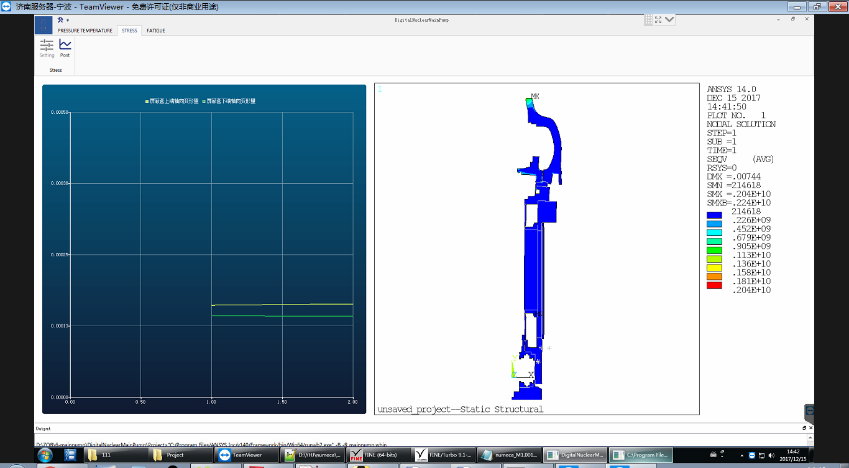Click the blue application menu button
The height and width of the screenshot is (468, 849).
click(43, 25)
